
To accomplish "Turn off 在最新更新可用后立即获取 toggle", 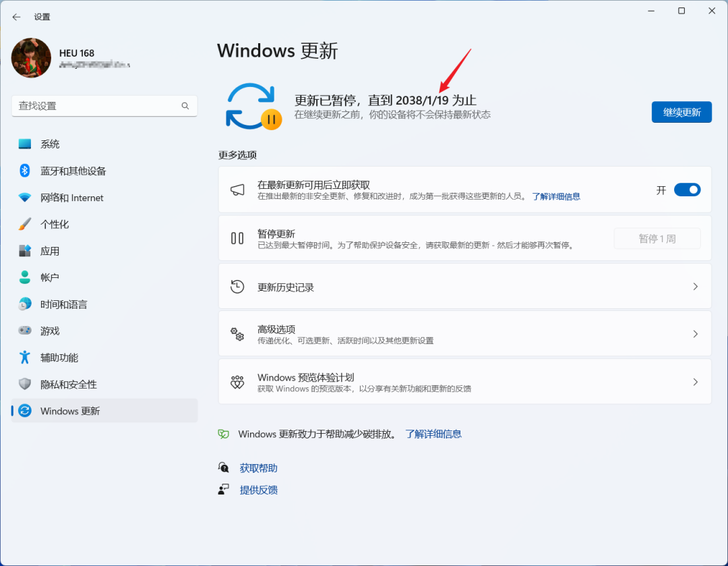I will (687, 190).
